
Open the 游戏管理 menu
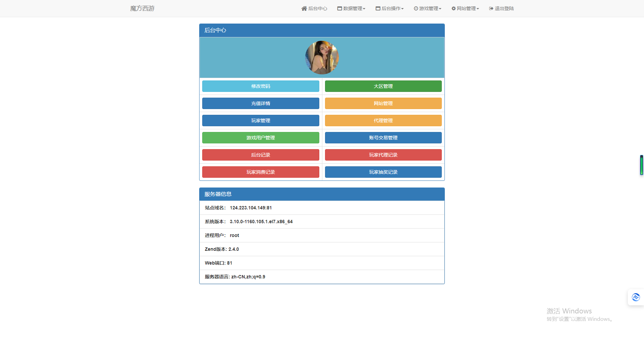[427, 8]
